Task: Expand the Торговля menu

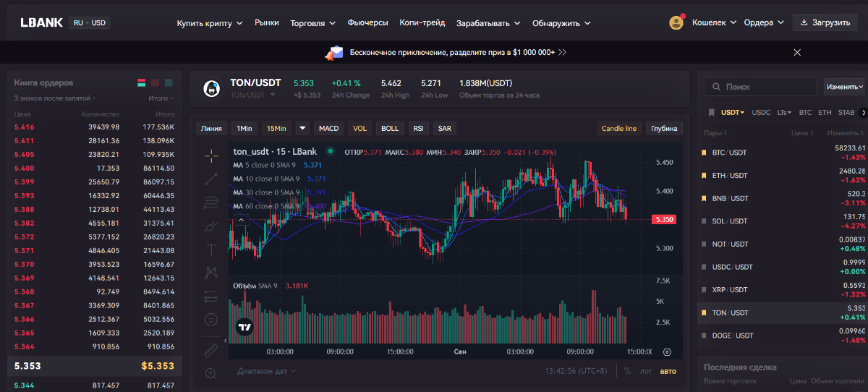Action: pos(312,23)
